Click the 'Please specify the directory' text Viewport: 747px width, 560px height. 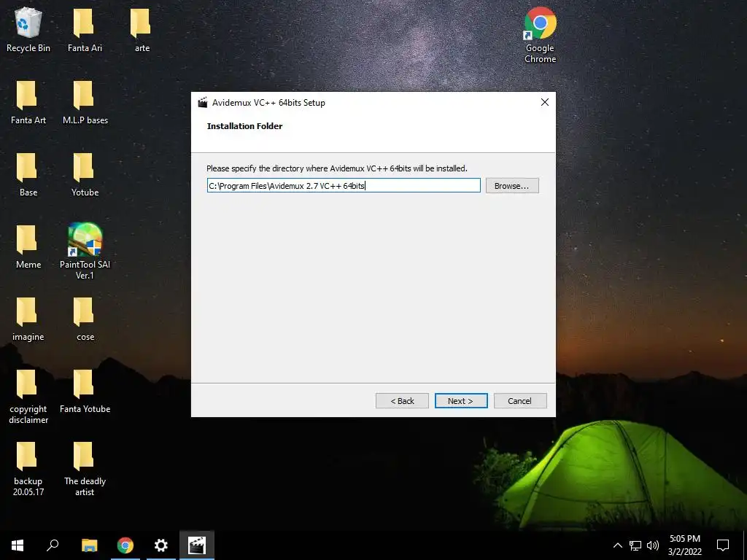[x=337, y=168]
